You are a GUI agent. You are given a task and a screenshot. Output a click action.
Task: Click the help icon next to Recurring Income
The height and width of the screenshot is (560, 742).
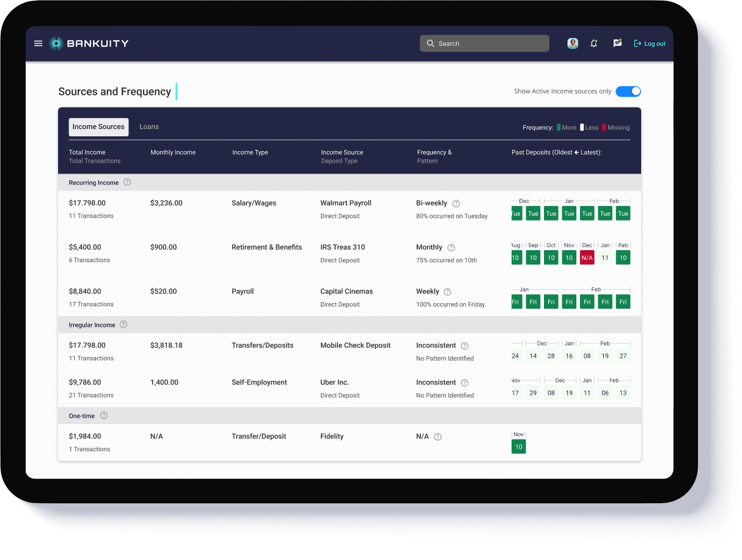point(127,182)
